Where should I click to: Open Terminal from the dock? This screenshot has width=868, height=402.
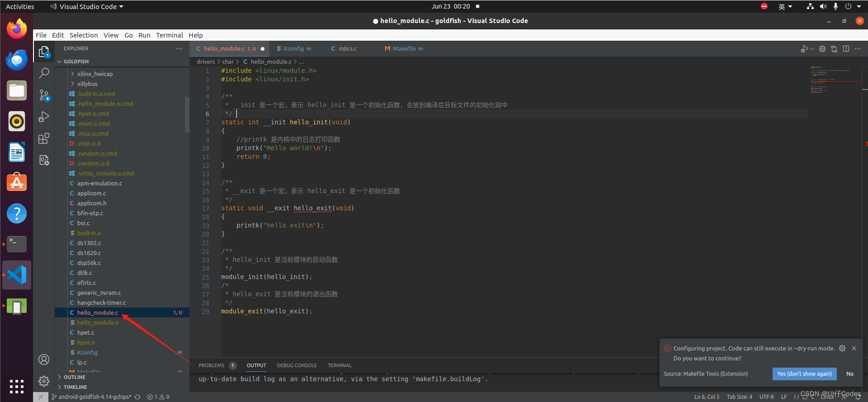point(17,244)
